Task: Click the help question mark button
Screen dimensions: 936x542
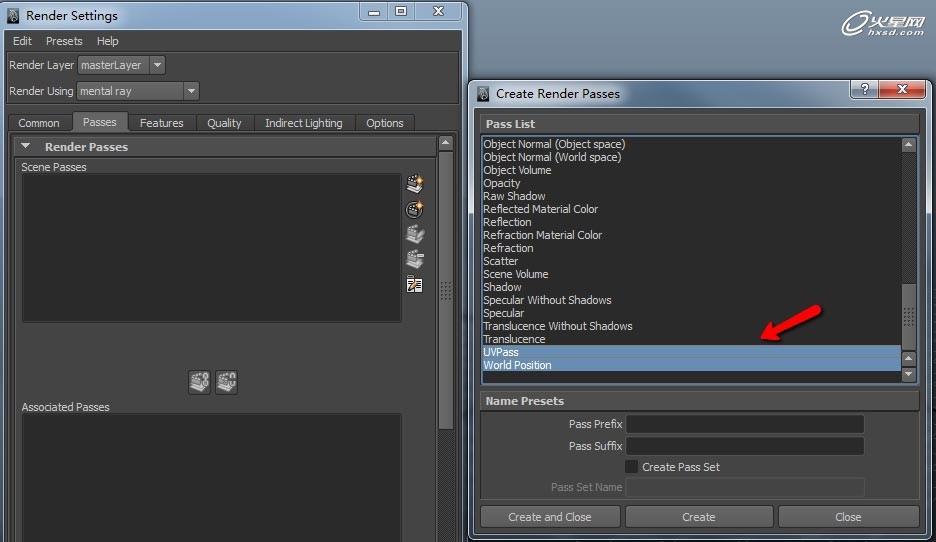Action: [x=864, y=89]
